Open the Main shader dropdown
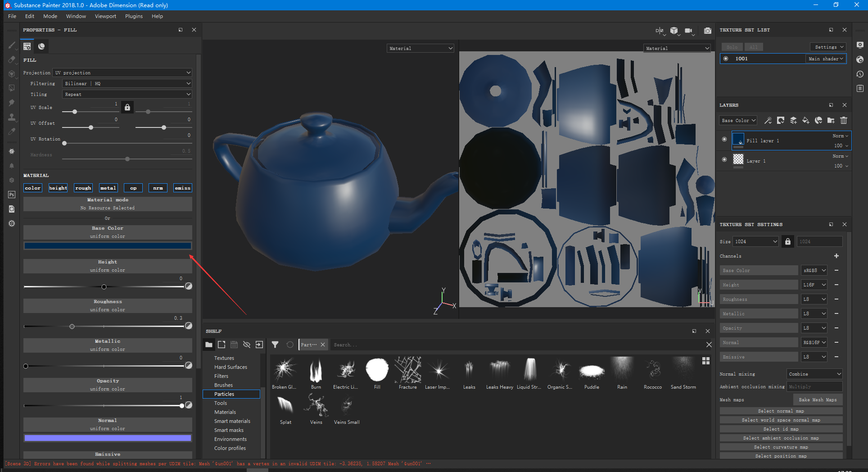868x472 pixels. pos(825,59)
